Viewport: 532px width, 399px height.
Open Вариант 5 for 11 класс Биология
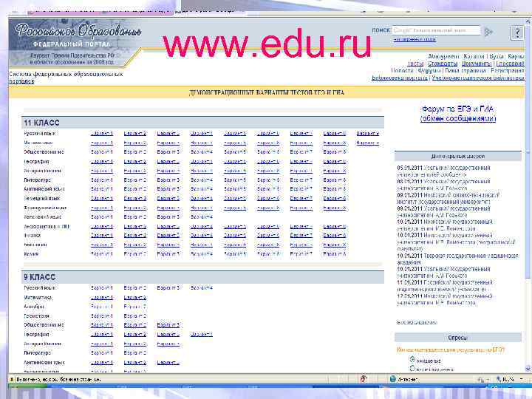point(235,245)
